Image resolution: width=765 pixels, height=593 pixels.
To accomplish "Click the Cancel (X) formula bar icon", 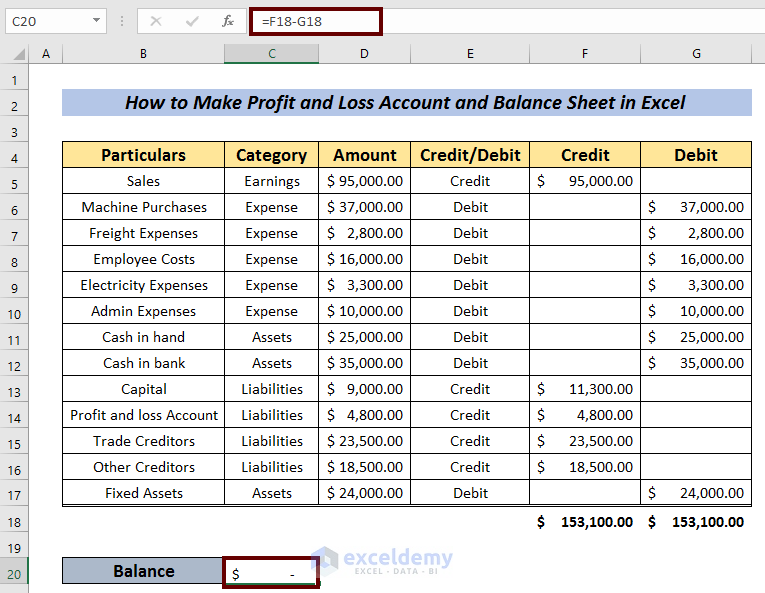I will coord(156,21).
